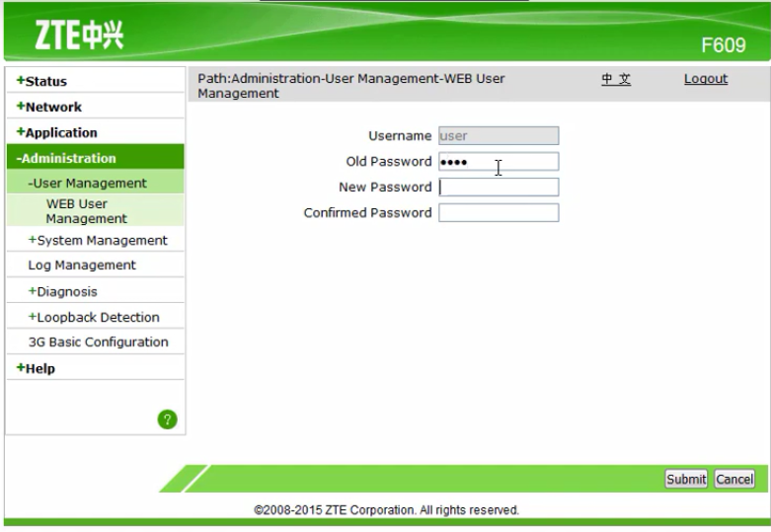Expand the Loopback Detection submenu
Screen dimensions: 771x532
click(x=94, y=317)
